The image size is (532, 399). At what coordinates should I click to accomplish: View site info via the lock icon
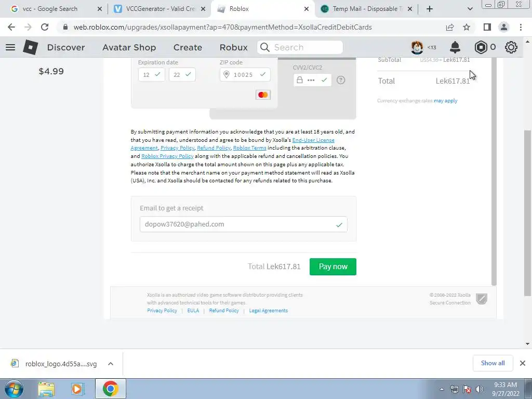click(65, 27)
